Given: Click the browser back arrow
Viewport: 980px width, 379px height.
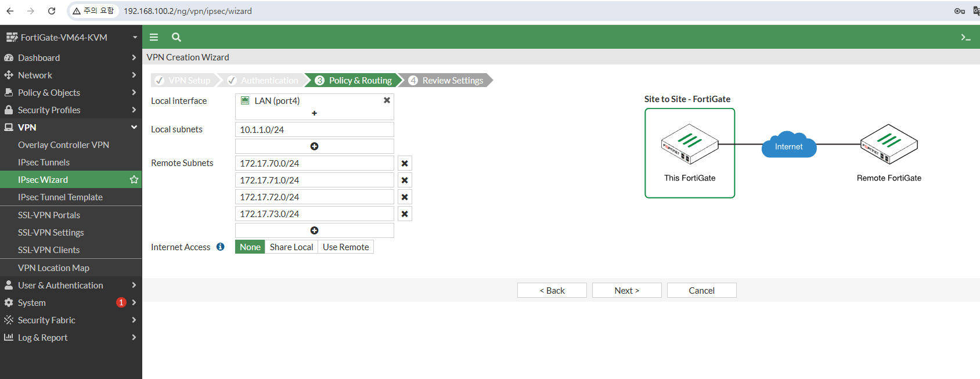Looking at the screenshot, I should 10,11.
